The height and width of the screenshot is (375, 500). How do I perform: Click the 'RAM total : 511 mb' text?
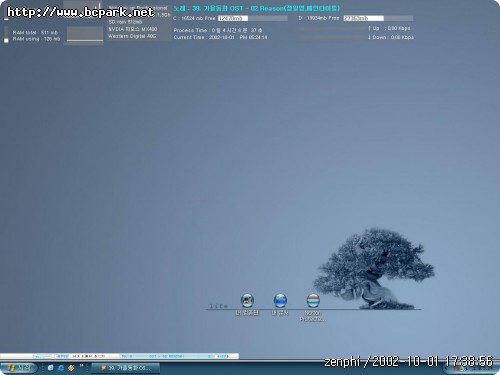35,33
